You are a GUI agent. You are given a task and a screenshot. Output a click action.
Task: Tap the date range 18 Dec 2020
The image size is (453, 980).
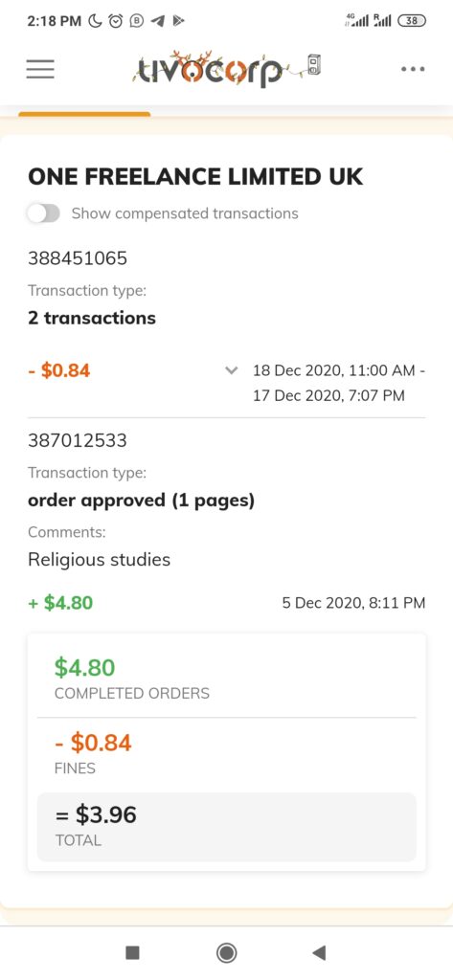[338, 383]
